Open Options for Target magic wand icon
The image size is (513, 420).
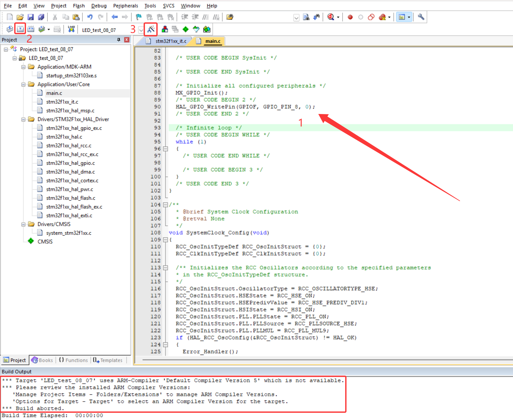(151, 29)
